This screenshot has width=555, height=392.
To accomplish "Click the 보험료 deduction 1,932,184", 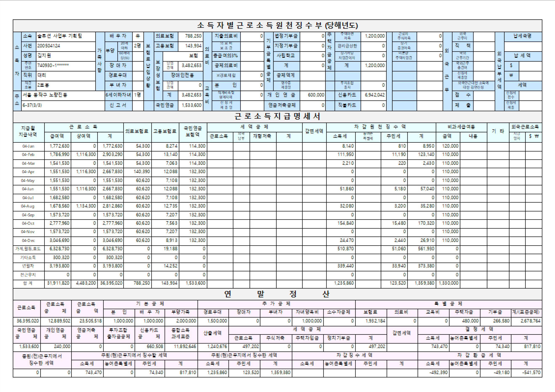I will tap(375, 321).
